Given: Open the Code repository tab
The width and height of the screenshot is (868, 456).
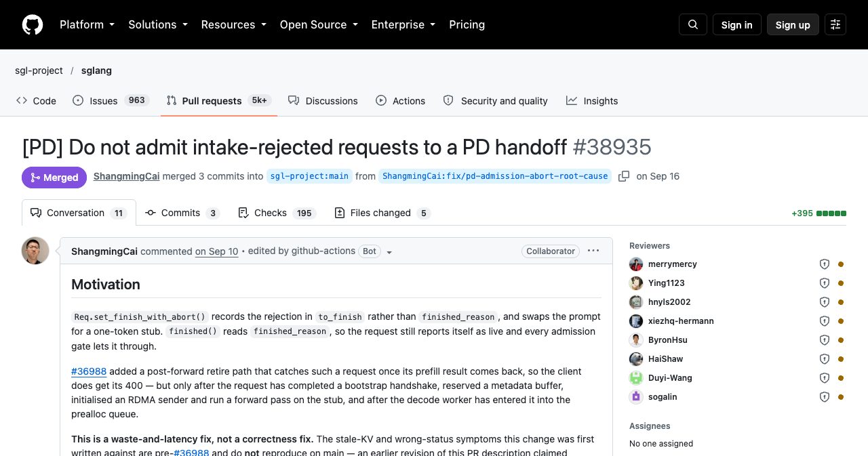Looking at the screenshot, I should [36, 101].
